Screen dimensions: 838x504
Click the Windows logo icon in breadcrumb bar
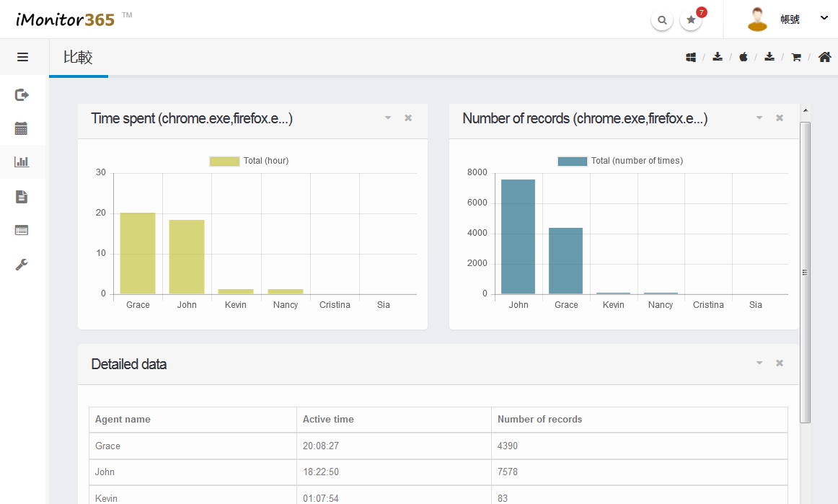tap(691, 57)
